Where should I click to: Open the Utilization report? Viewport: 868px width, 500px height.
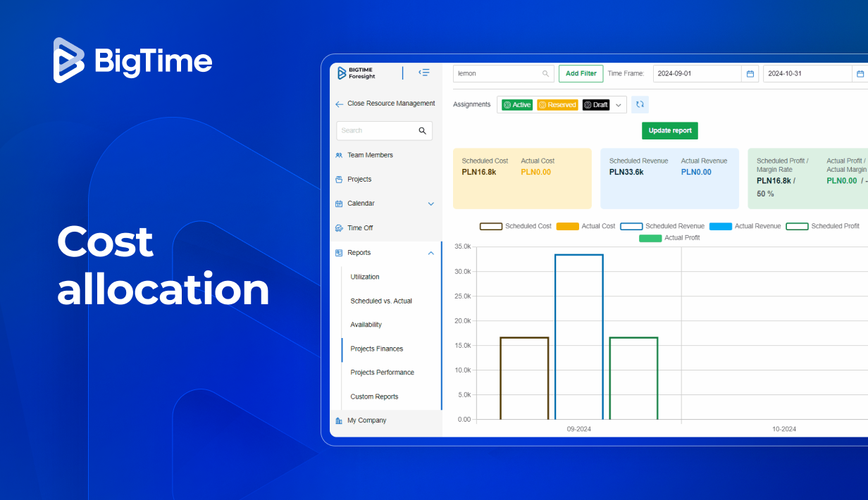point(365,277)
